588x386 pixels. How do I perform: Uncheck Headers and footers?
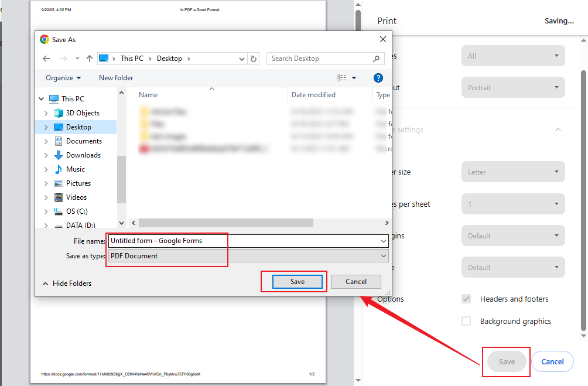(466, 299)
